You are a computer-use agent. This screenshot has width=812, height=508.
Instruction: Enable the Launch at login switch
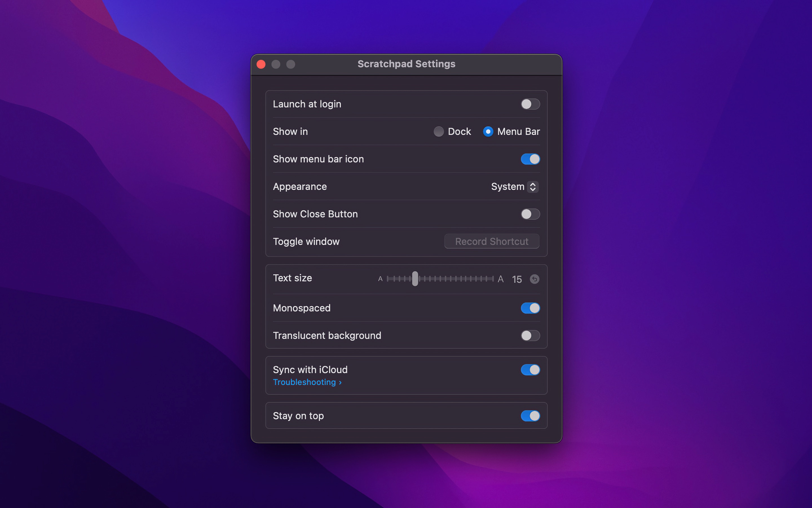point(530,104)
